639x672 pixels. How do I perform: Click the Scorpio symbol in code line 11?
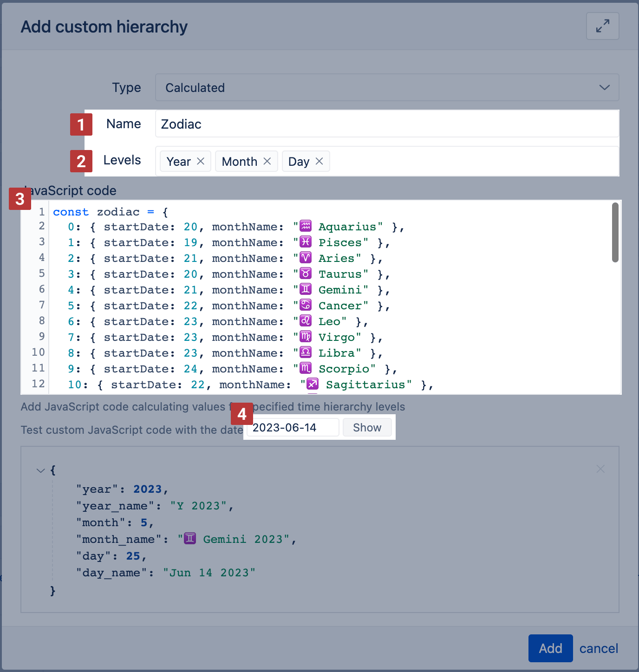click(x=306, y=369)
